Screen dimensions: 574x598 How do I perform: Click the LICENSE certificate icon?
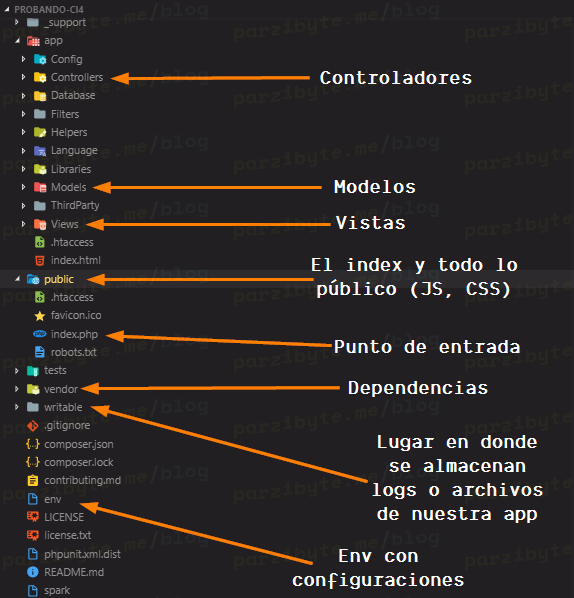(33, 517)
